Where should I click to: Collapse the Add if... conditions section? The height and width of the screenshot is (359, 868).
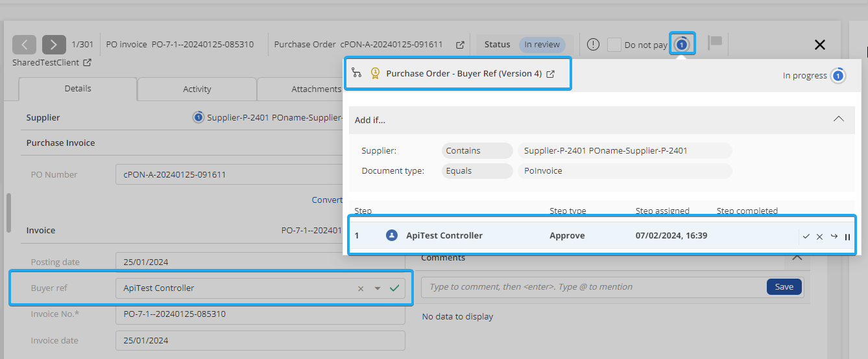(838, 119)
